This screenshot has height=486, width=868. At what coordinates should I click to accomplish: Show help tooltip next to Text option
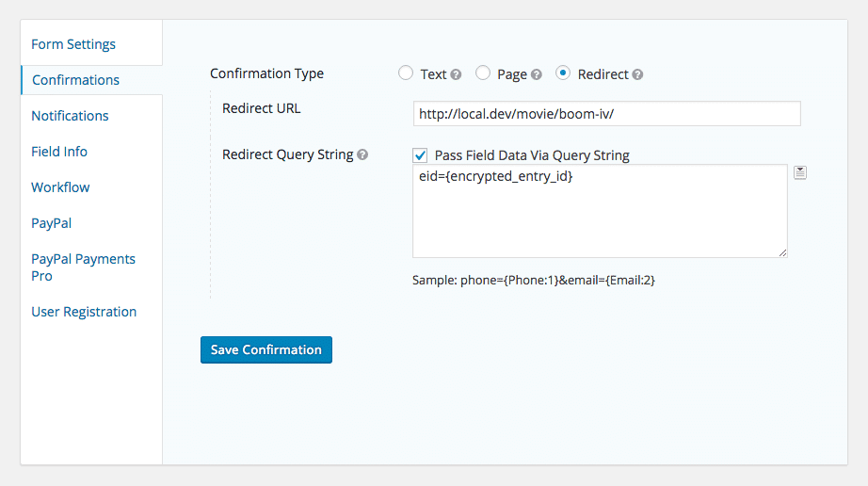pyautogui.click(x=456, y=74)
